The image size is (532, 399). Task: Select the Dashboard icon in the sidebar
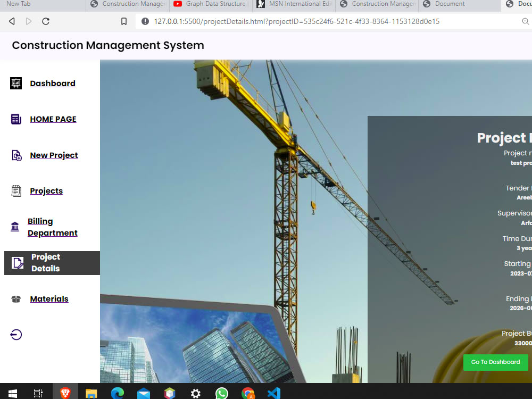click(16, 83)
